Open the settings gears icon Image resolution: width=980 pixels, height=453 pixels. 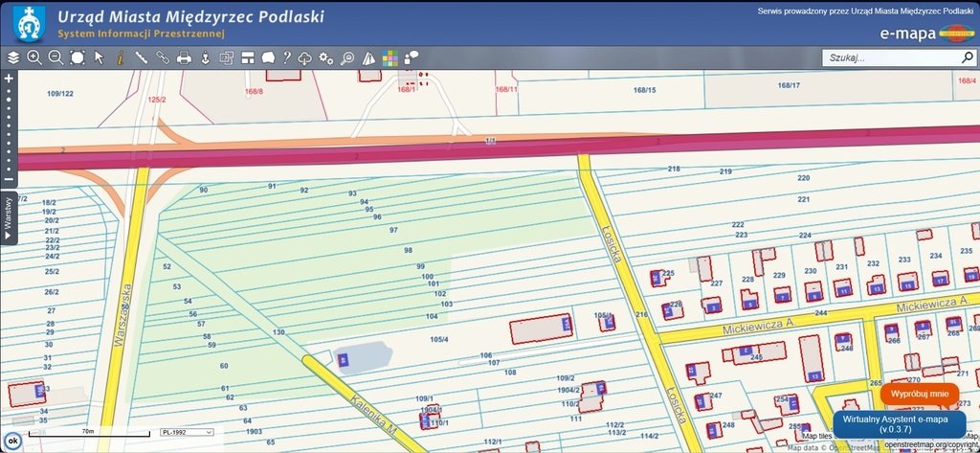326,57
